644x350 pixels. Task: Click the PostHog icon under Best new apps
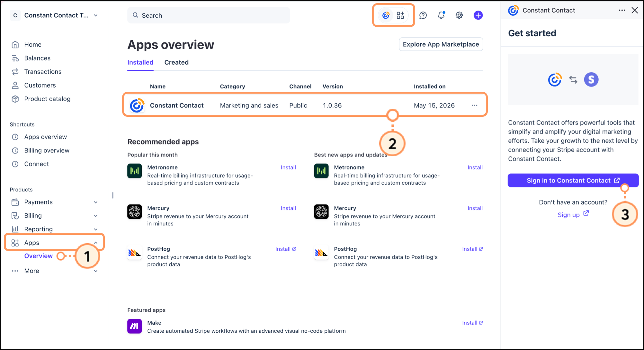[321, 253]
